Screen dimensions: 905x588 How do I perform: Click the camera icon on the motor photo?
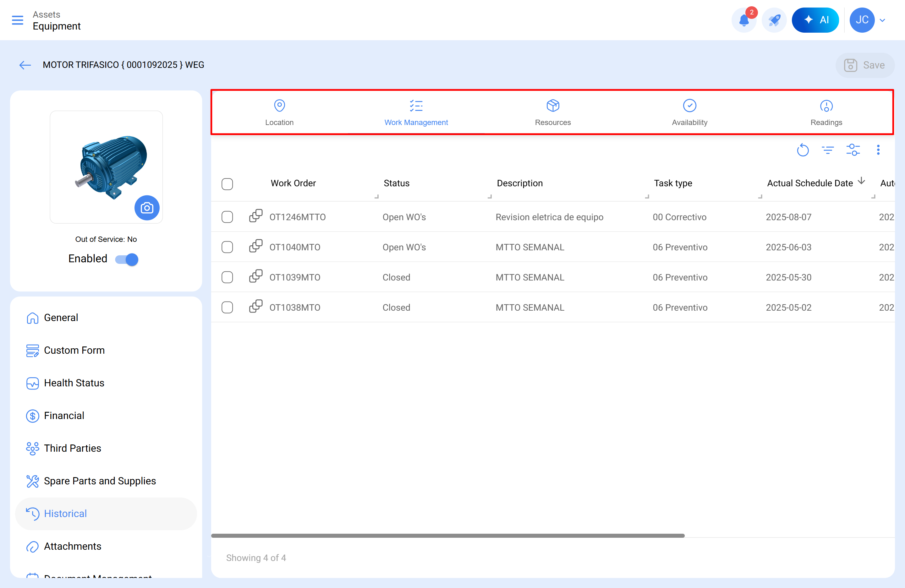pos(147,208)
